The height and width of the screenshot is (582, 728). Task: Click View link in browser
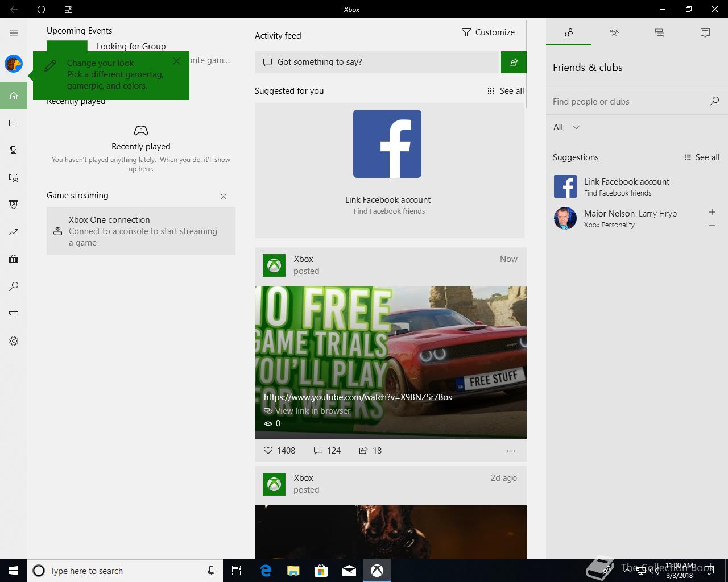(x=307, y=411)
